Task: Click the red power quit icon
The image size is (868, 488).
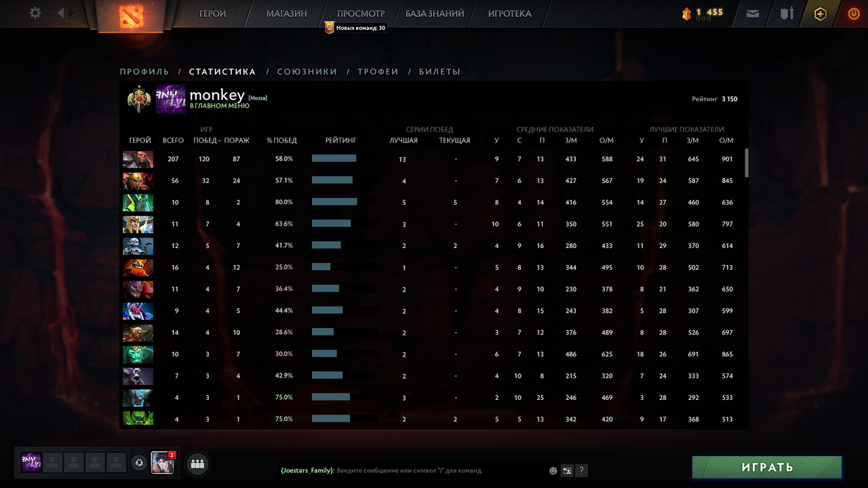Action: click(854, 14)
